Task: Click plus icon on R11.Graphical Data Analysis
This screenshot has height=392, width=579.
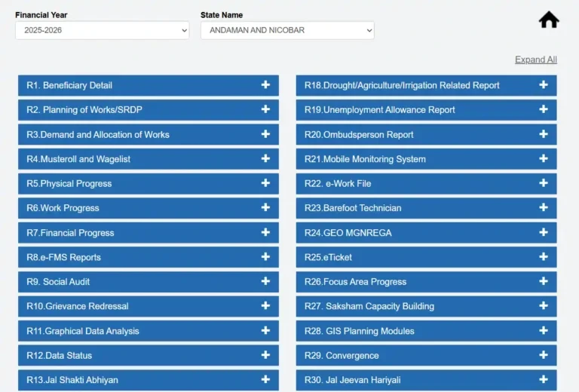Action: 265,330
